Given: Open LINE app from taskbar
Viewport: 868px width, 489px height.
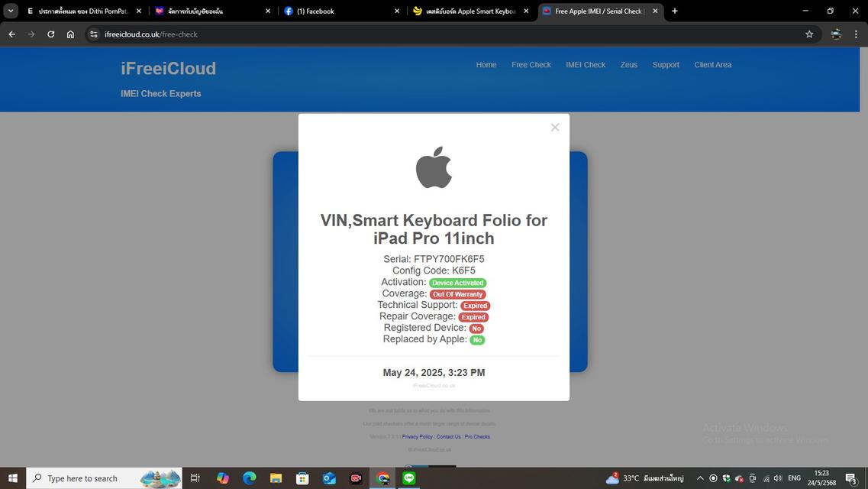Looking at the screenshot, I should [409, 478].
